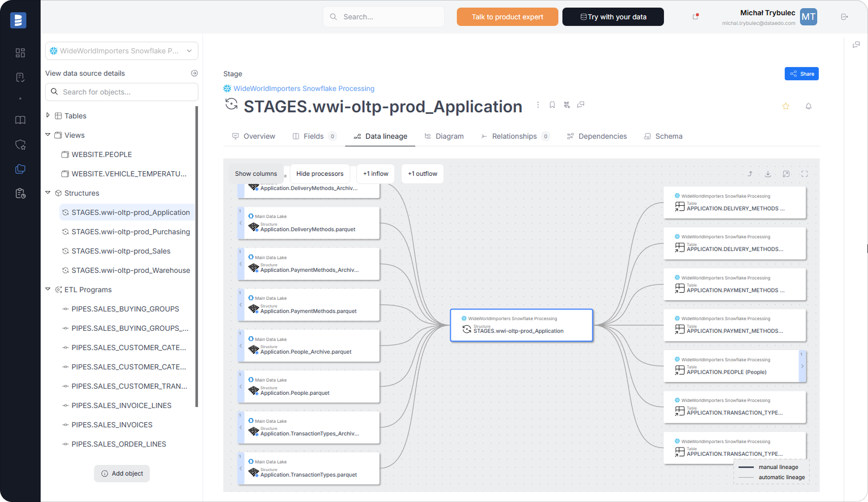Image resolution: width=868 pixels, height=502 pixels.
Task: Open the dashboard grid icon in sidebar
Action: point(20,53)
